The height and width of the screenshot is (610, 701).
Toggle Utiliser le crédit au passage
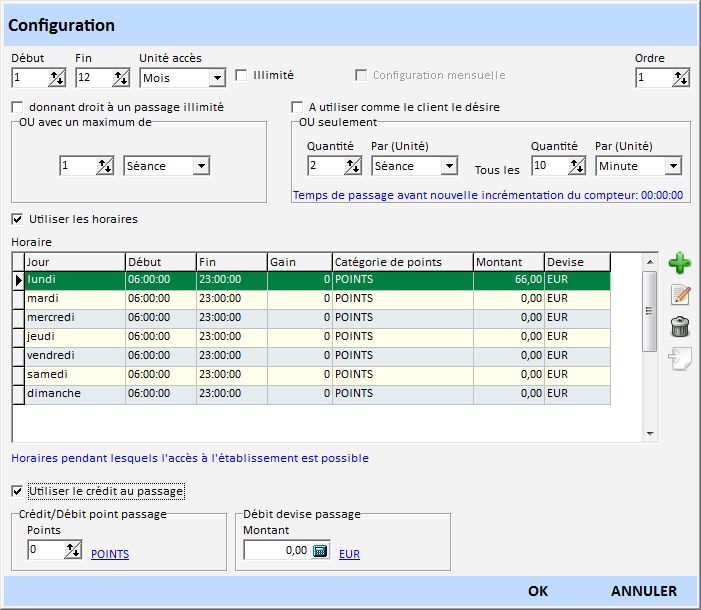click(x=17, y=491)
